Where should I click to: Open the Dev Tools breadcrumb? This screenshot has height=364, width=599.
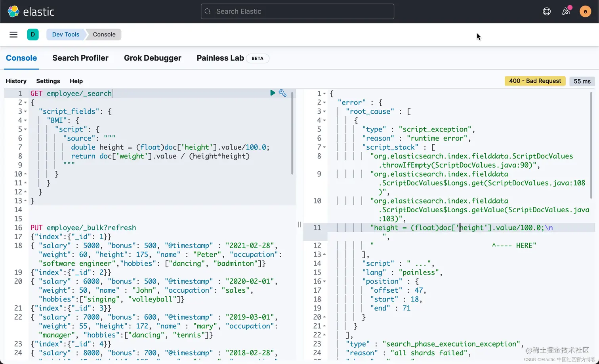(x=66, y=34)
